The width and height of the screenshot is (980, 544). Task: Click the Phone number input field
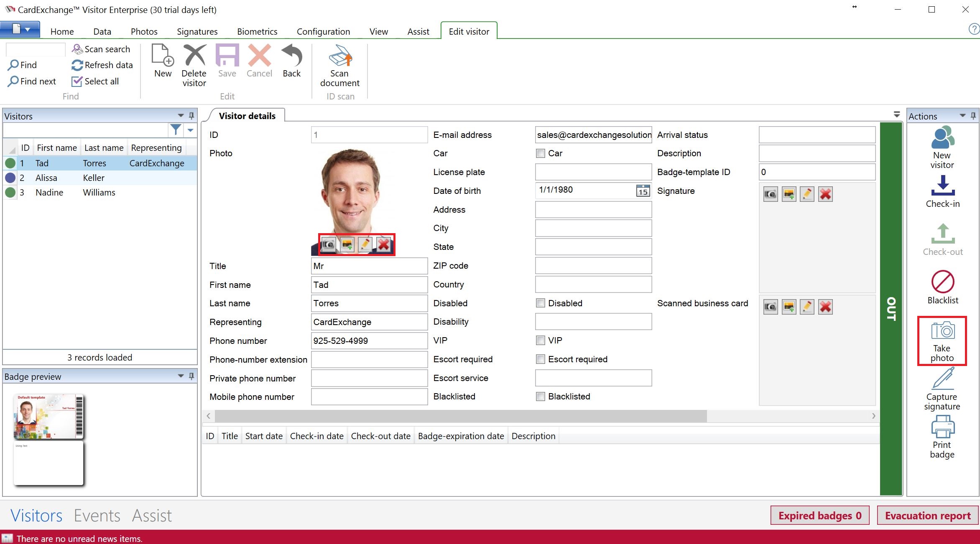[x=369, y=341]
